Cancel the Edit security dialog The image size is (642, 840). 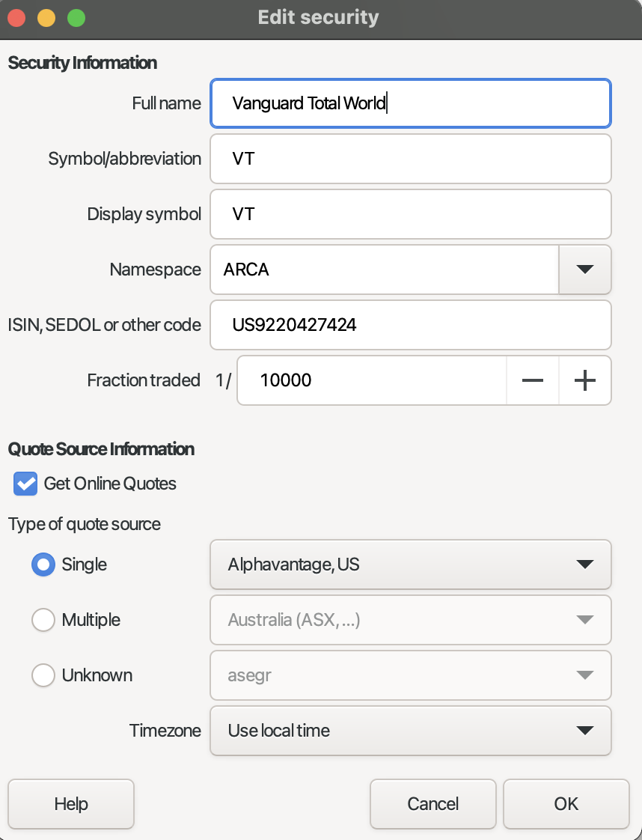tap(432, 804)
